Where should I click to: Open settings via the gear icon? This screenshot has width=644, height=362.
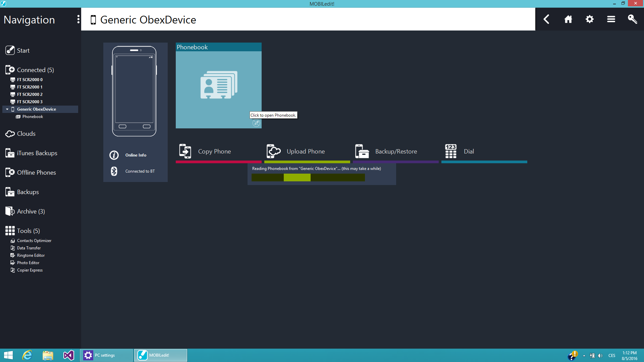(589, 19)
